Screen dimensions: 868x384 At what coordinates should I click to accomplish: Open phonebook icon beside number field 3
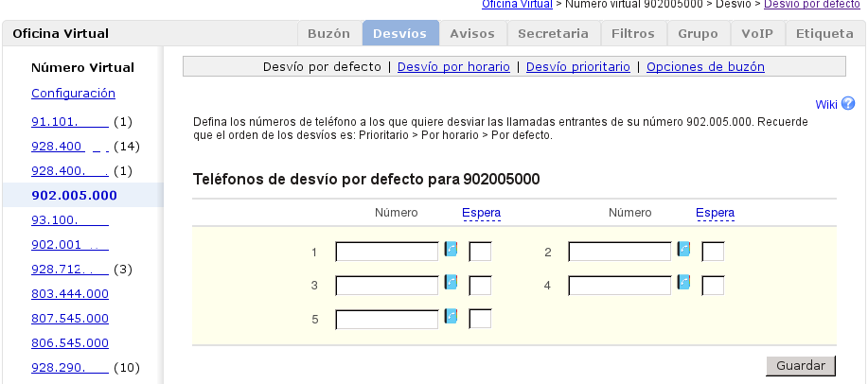pos(452,283)
